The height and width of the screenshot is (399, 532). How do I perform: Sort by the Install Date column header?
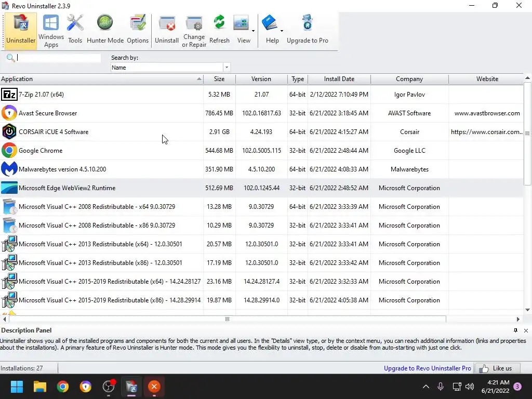339,79
